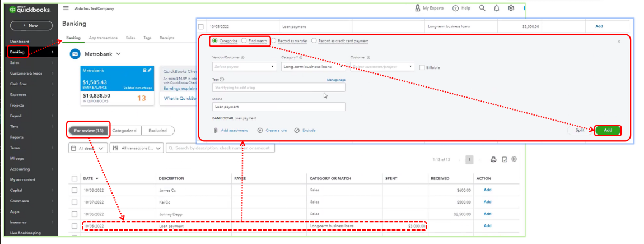Tick checkbox of expanded 10/05/2022 loan row
644x244 pixels.
[x=201, y=27]
